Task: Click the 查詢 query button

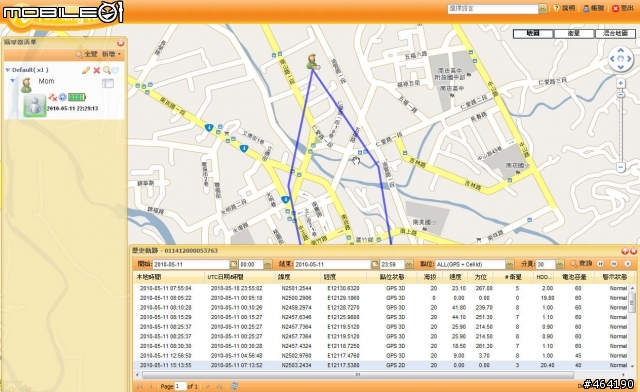Action: click(581, 264)
